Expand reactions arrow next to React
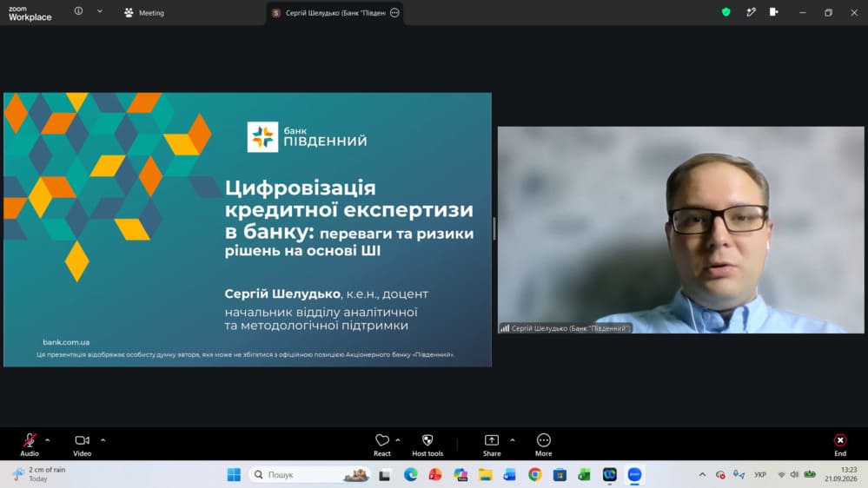Viewport: 868px width, 488px height. pyautogui.click(x=398, y=440)
